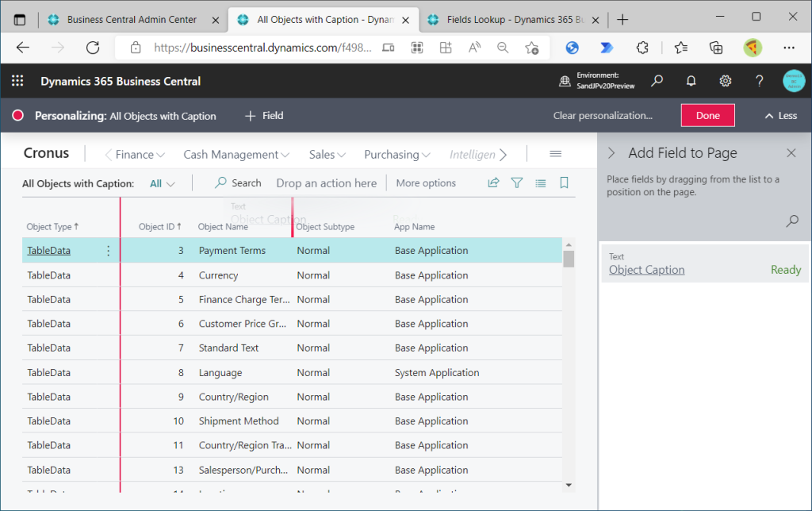Sort by Object ID column header

click(160, 226)
